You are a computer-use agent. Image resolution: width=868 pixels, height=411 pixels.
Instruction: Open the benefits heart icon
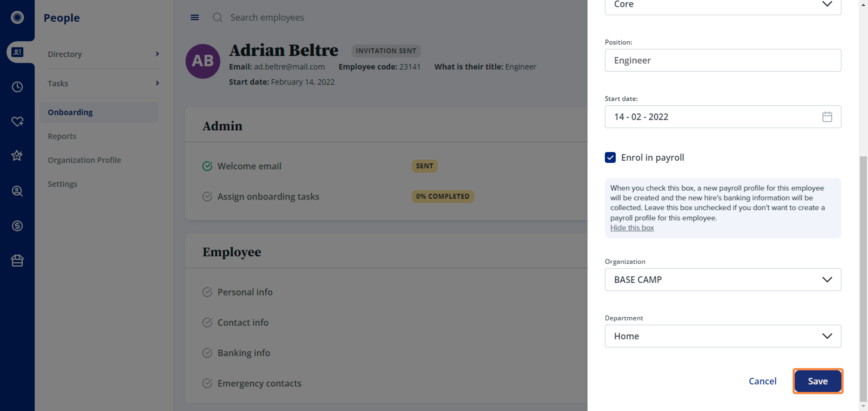pyautogui.click(x=17, y=121)
